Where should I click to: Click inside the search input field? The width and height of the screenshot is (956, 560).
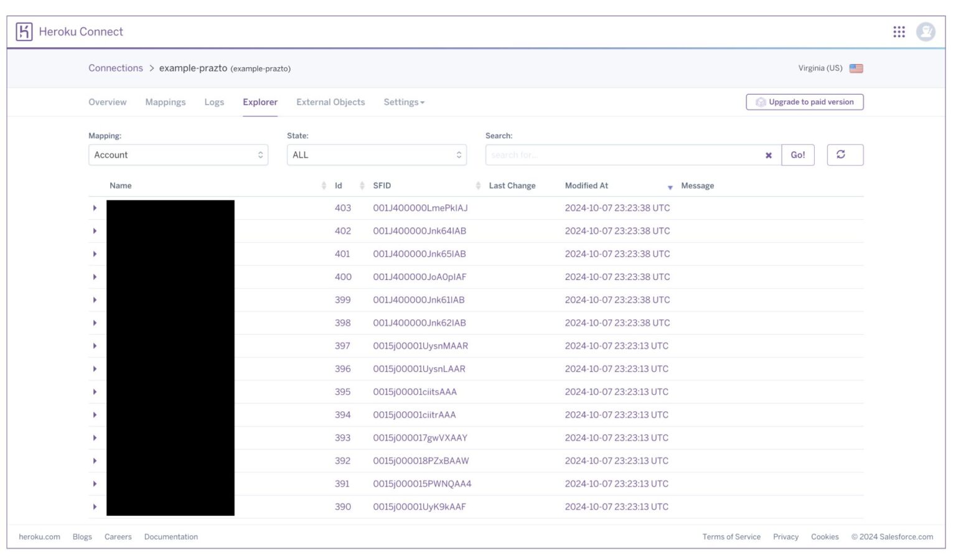(x=622, y=154)
